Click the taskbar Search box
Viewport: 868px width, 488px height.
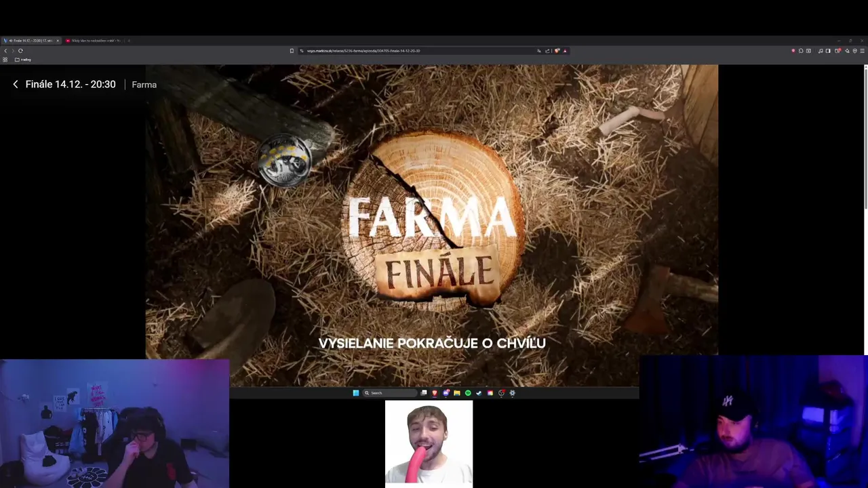point(390,392)
